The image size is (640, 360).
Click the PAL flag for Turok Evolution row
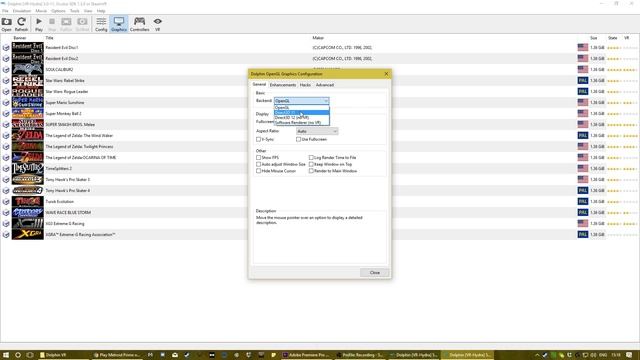582,201
